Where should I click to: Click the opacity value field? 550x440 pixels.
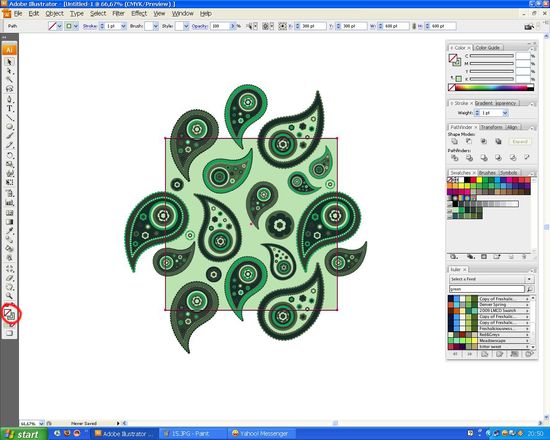tap(220, 26)
